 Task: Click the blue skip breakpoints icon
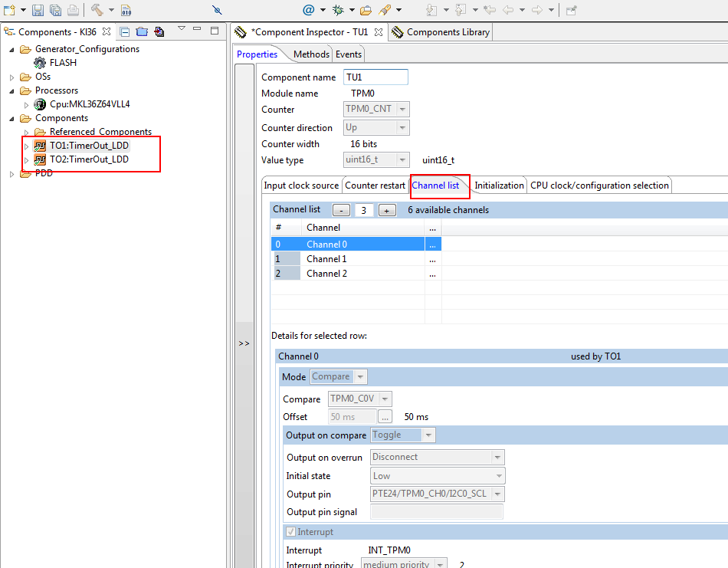217,10
